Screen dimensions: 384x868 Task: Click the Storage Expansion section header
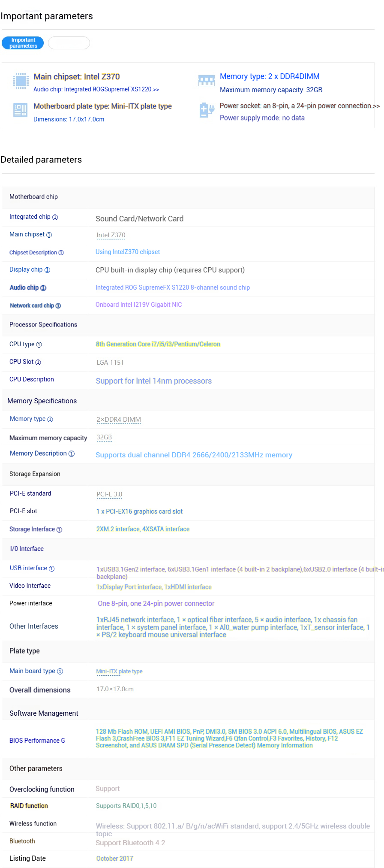pos(35,474)
